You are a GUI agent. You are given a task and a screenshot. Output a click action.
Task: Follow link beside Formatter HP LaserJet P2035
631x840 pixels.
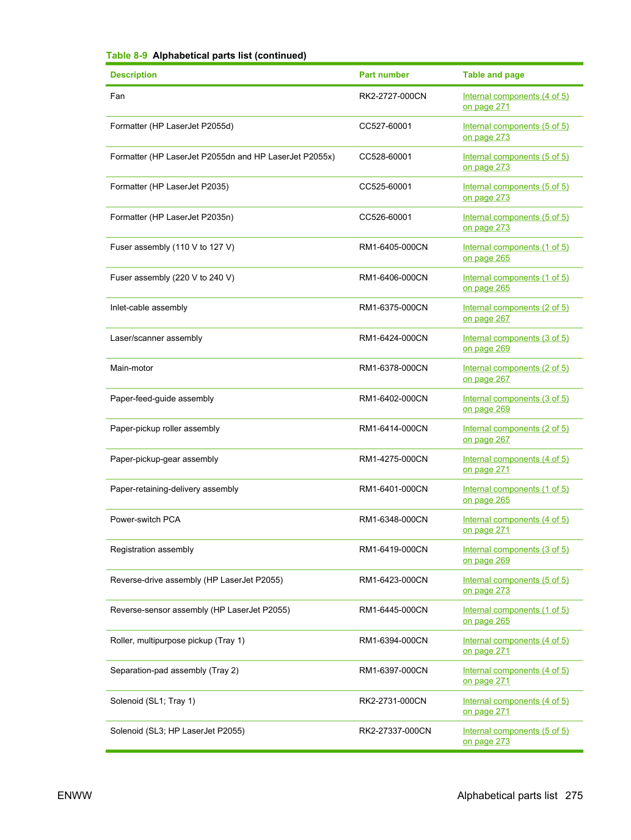(516, 192)
